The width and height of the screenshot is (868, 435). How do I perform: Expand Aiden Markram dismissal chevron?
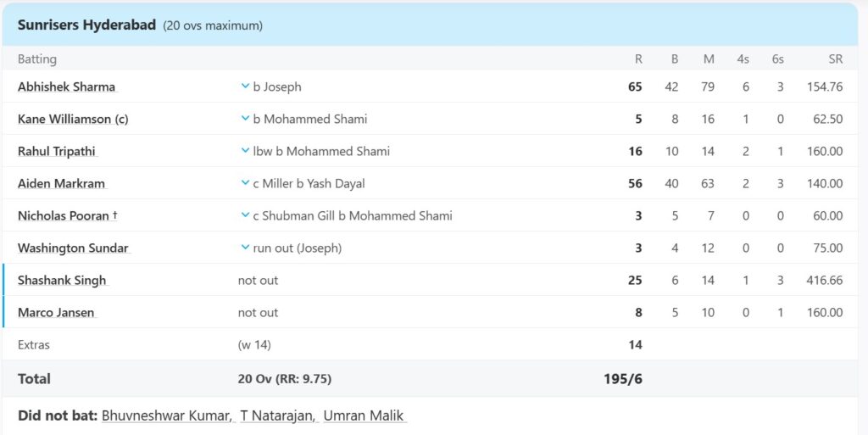coord(245,183)
